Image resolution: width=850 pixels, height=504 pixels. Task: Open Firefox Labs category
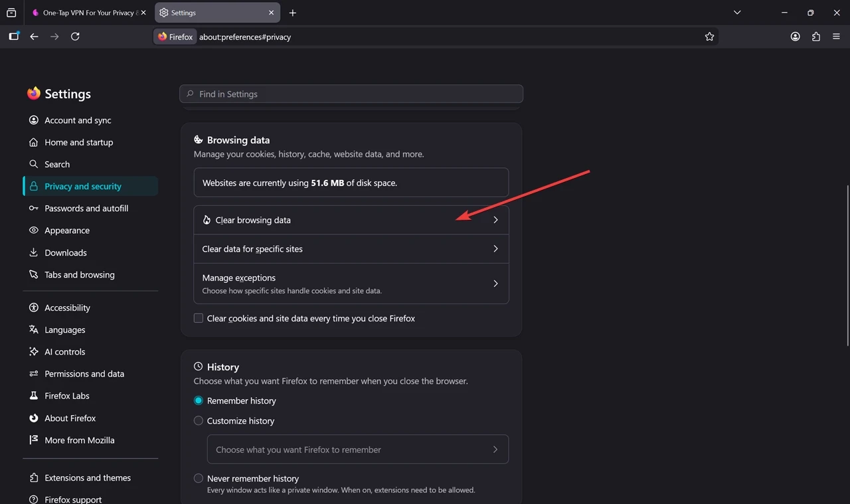pos(90,395)
